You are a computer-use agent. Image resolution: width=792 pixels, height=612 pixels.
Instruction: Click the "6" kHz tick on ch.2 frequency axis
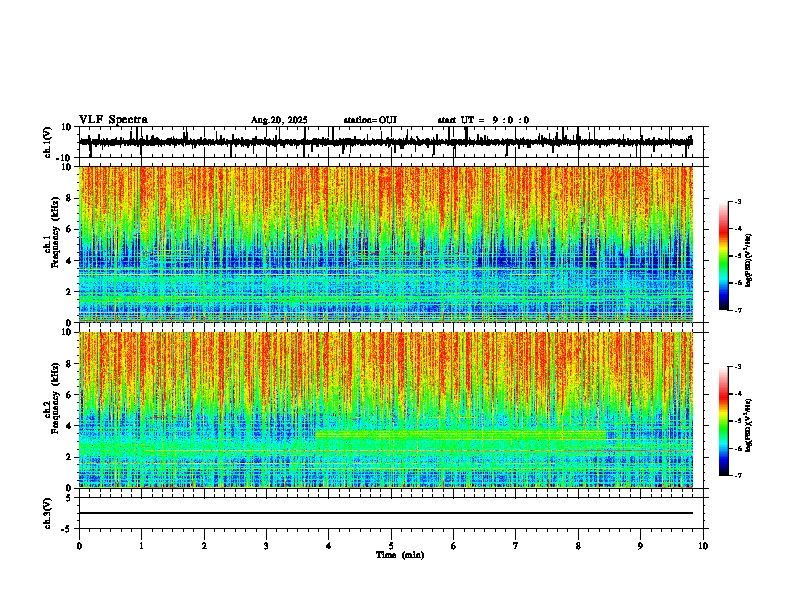click(69, 395)
